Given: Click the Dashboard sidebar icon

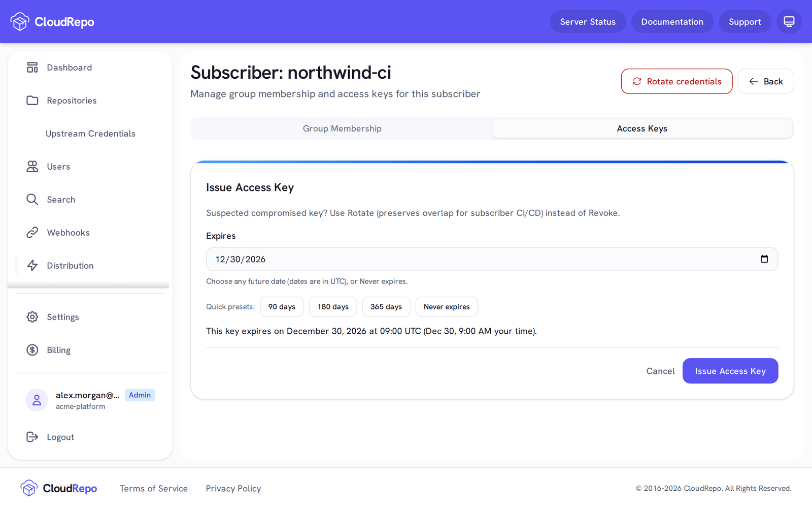Looking at the screenshot, I should pyautogui.click(x=32, y=68).
